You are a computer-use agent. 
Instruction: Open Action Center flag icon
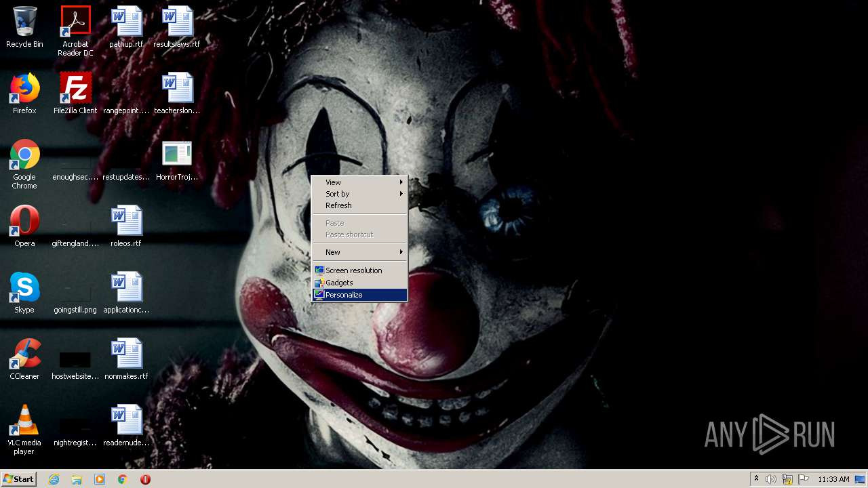coord(804,479)
